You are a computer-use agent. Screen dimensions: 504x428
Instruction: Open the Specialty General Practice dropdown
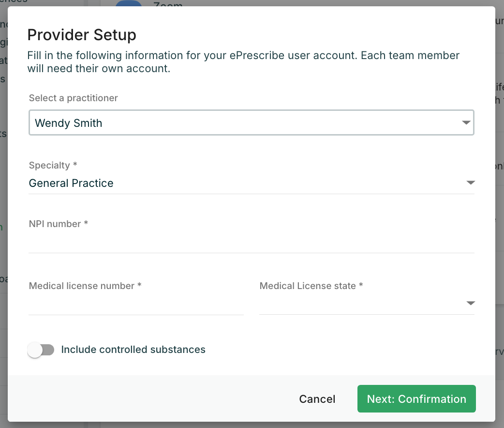(252, 183)
